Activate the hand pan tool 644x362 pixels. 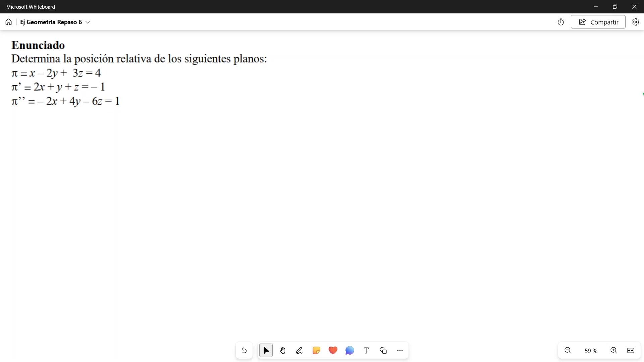tap(282, 350)
